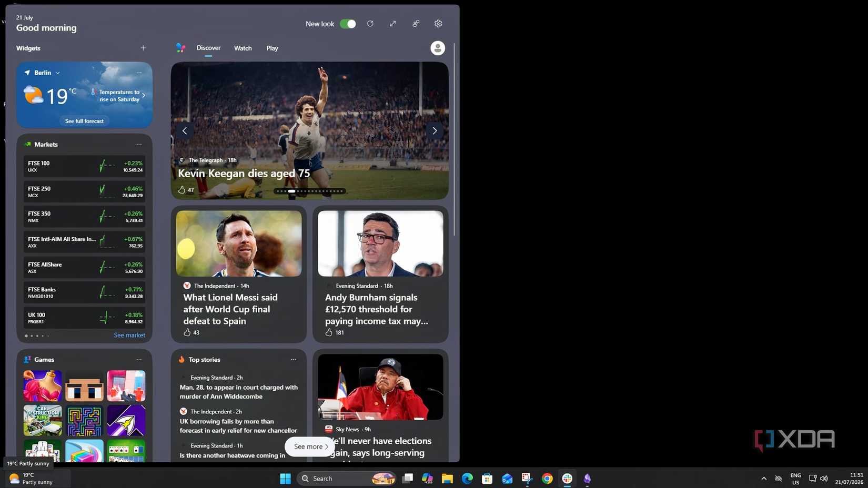The height and width of the screenshot is (488, 868).
Task: Refresh the widgets feed
Action: coord(370,24)
